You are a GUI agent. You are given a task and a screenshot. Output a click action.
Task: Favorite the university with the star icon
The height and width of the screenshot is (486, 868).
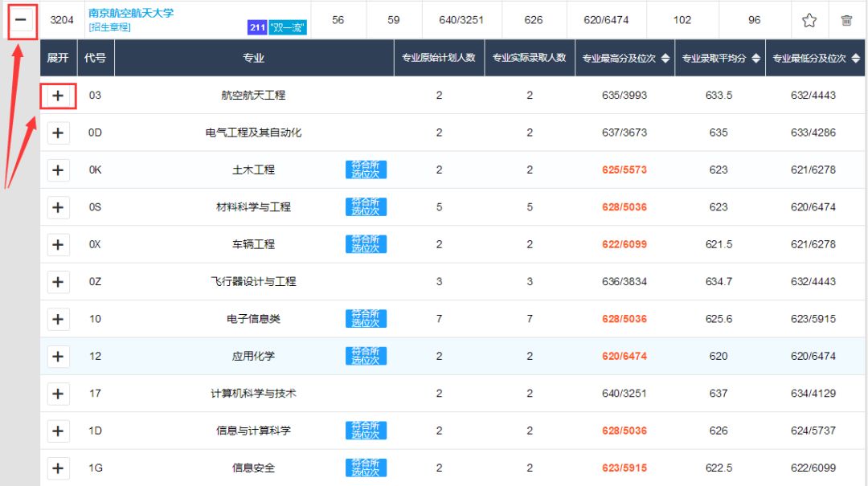[809, 19]
